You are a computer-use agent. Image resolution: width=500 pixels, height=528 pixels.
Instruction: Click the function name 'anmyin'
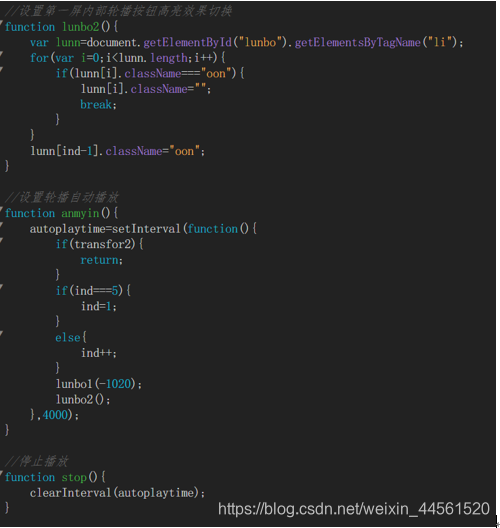coord(80,213)
